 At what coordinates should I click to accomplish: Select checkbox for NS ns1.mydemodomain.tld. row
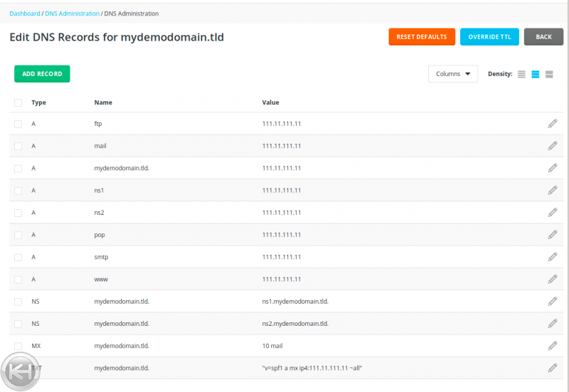[18, 302]
